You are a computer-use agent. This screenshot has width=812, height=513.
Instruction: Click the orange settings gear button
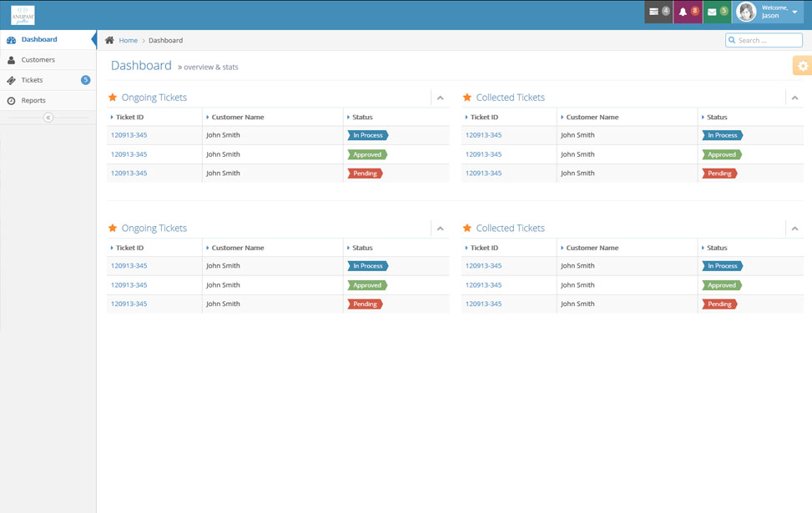point(802,66)
